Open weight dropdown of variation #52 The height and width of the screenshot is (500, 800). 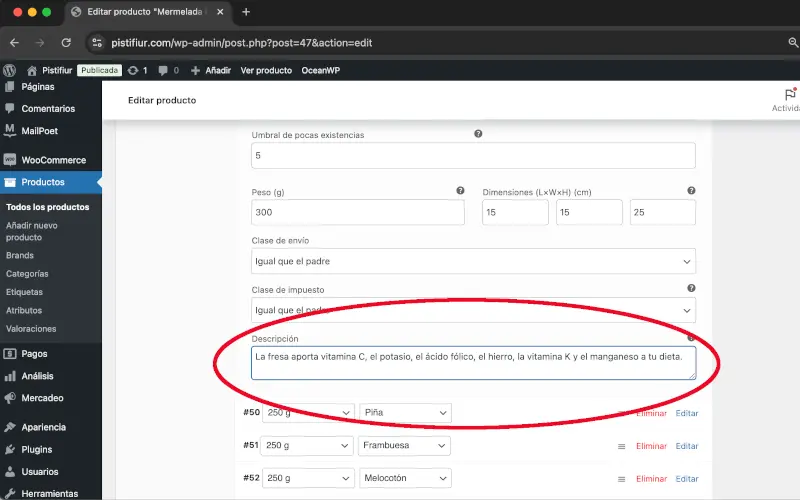coord(308,478)
